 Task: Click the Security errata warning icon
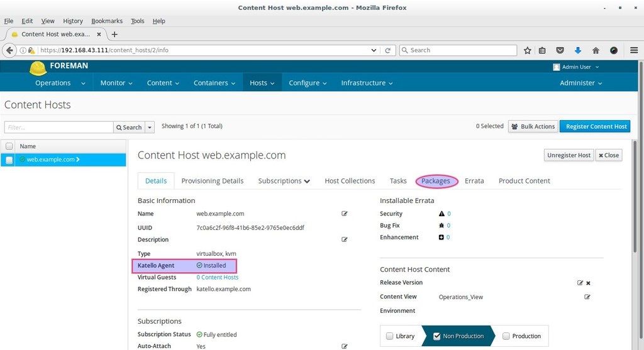(x=441, y=214)
